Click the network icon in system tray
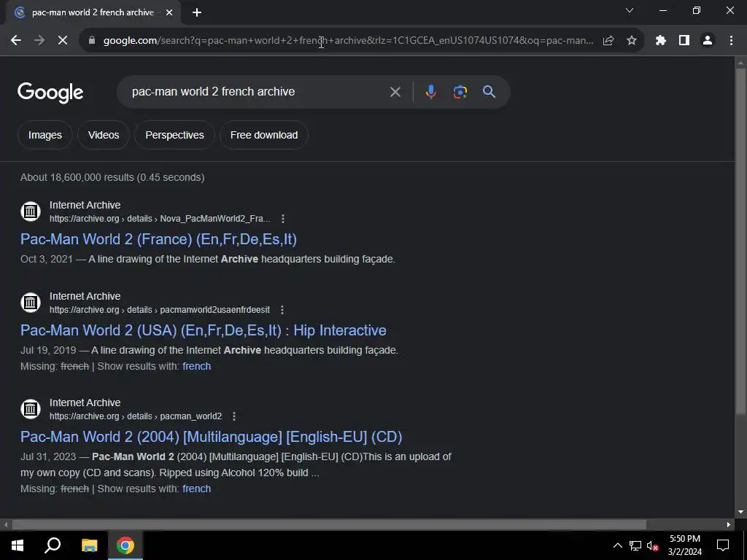747x560 pixels. click(635, 545)
